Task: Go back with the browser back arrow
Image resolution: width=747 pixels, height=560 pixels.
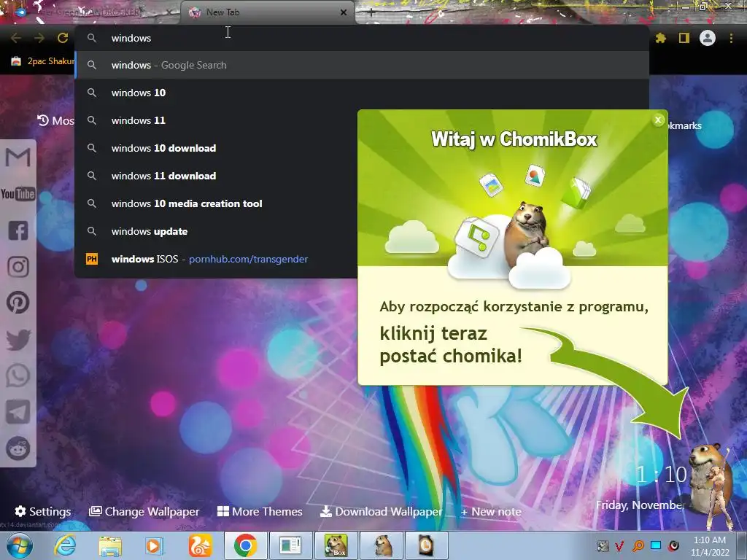Action: (x=16, y=38)
